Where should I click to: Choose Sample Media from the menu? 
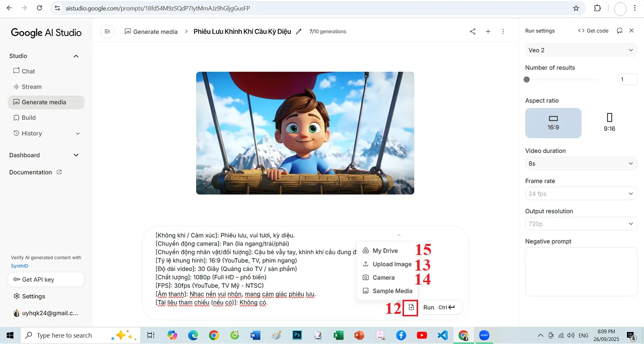click(x=392, y=291)
